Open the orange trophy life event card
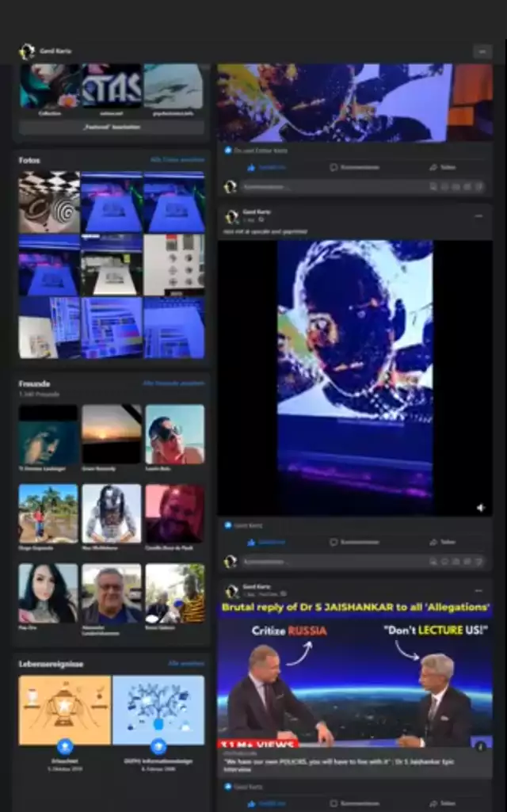 pyautogui.click(x=65, y=711)
